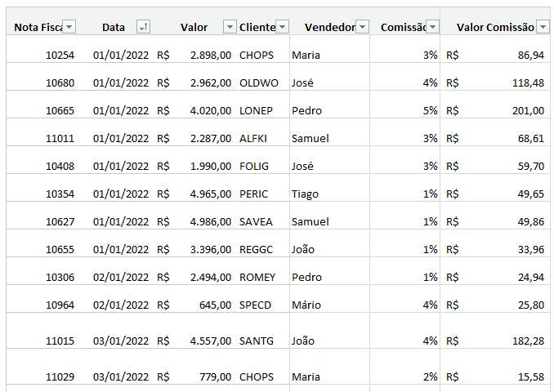Open the Valor Comissão filter arrow

click(x=543, y=27)
